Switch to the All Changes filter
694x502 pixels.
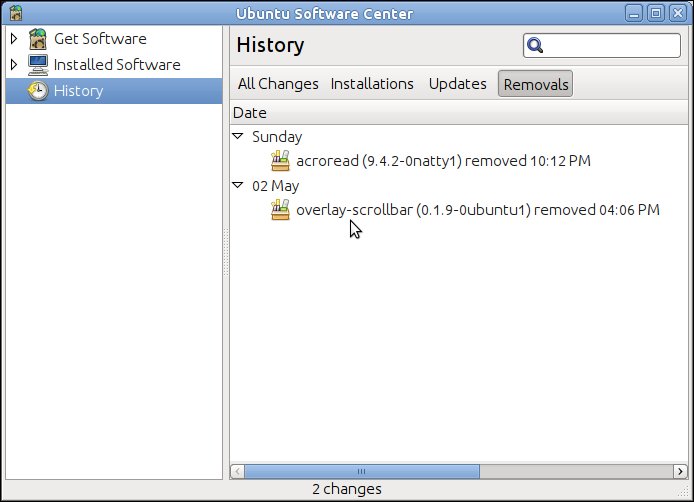278,84
